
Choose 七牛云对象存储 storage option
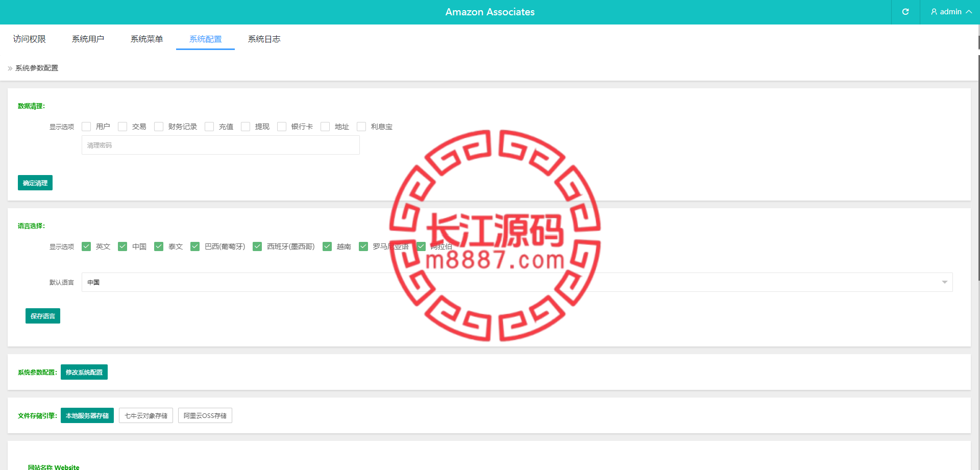tap(146, 415)
